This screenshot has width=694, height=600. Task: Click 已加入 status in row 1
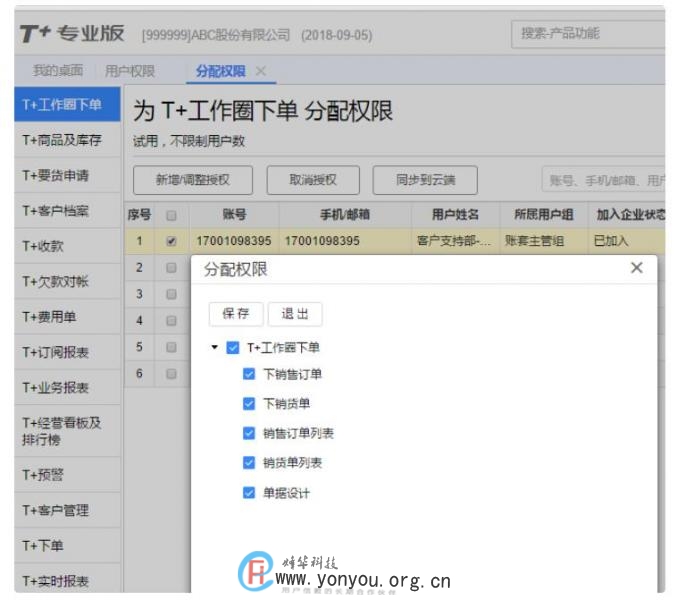pyautogui.click(x=611, y=241)
